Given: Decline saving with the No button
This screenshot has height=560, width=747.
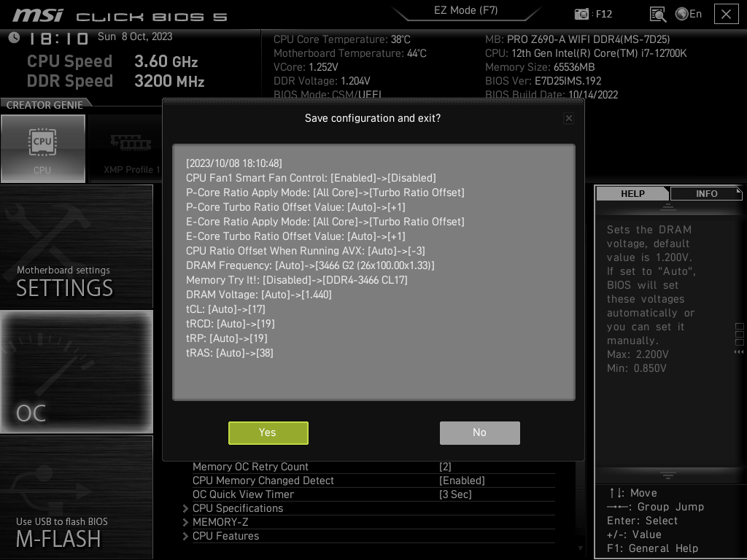Looking at the screenshot, I should 480,433.
